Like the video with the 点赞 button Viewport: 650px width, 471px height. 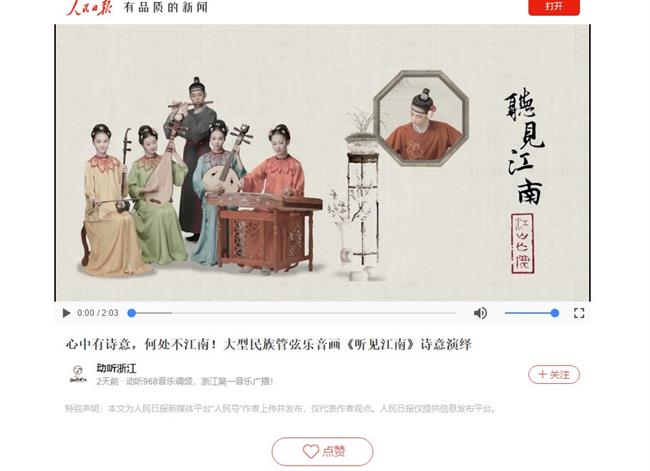pos(323,451)
